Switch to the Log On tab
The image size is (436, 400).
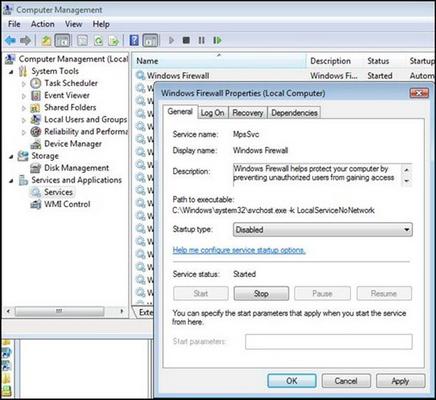click(212, 113)
